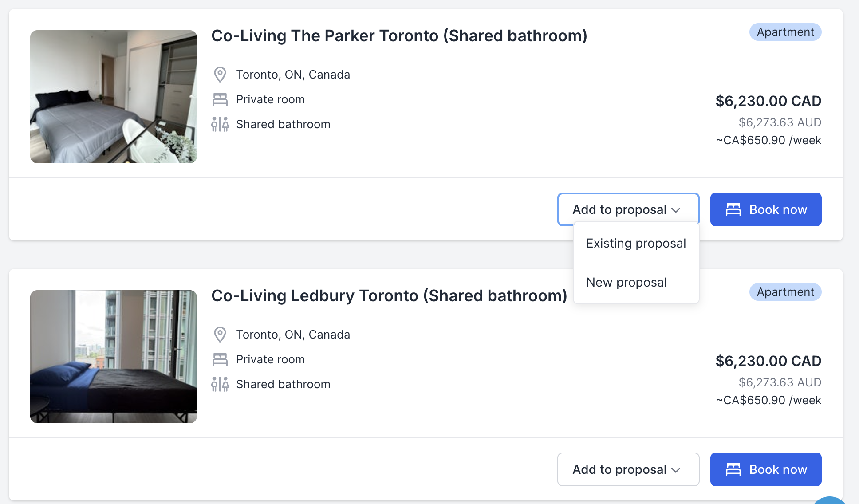This screenshot has height=504, width=859.
Task: Click shared bathroom icon in Ledbury listing
Action: pos(220,384)
